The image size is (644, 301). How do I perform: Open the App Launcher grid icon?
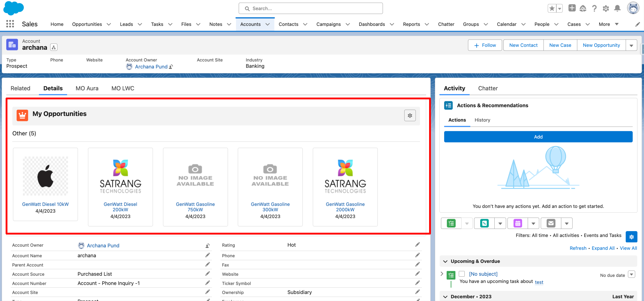pyautogui.click(x=10, y=24)
